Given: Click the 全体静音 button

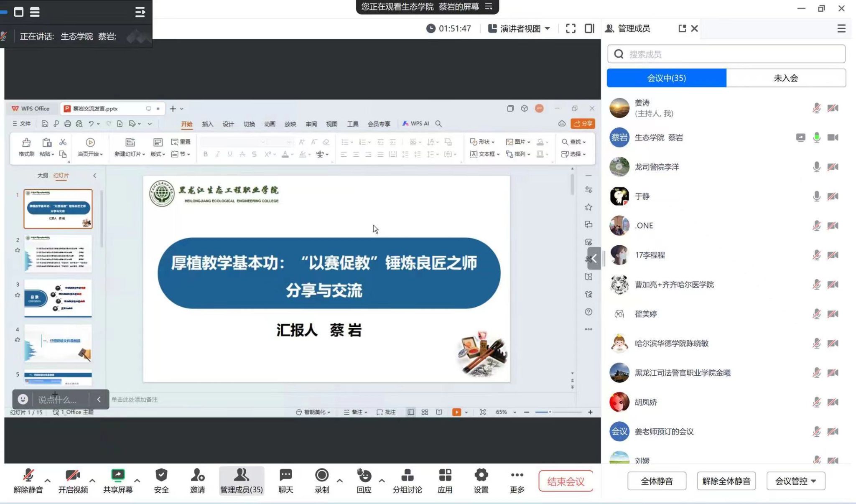Looking at the screenshot, I should coord(657,481).
